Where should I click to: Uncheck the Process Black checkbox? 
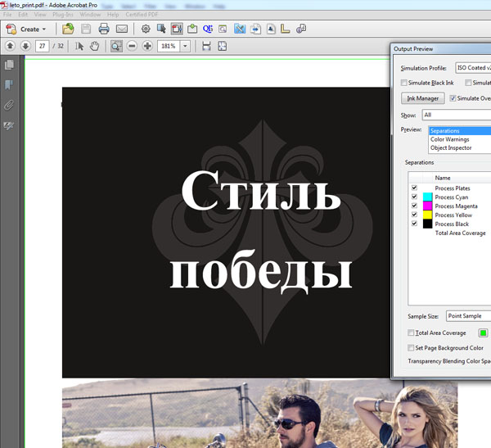414,224
